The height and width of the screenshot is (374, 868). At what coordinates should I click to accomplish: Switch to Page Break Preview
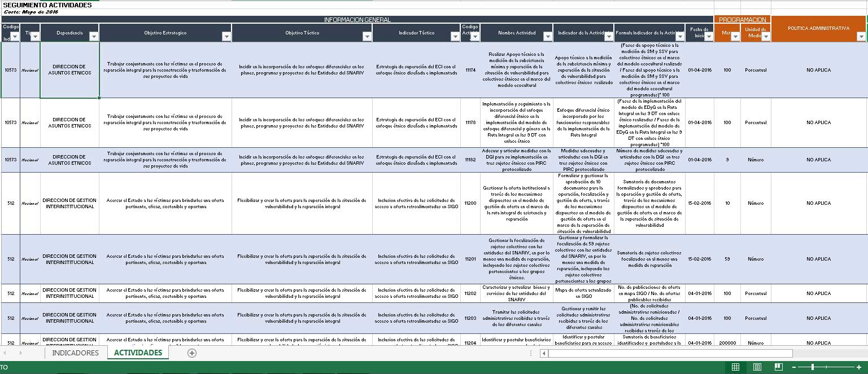click(x=778, y=367)
